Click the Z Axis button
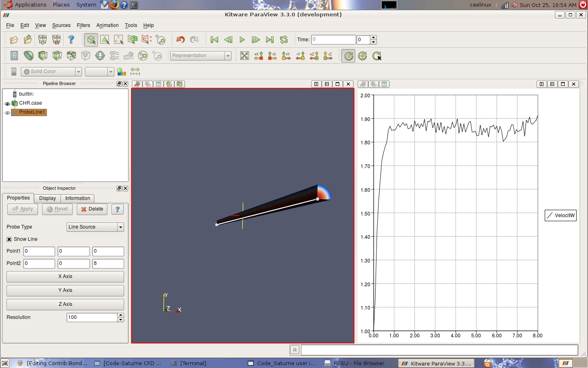 click(65, 305)
